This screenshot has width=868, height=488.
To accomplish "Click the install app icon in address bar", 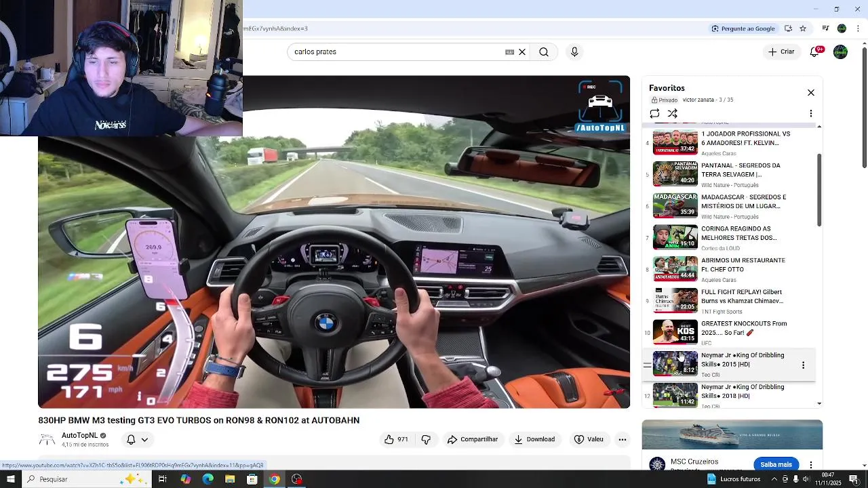I will 788,28.
